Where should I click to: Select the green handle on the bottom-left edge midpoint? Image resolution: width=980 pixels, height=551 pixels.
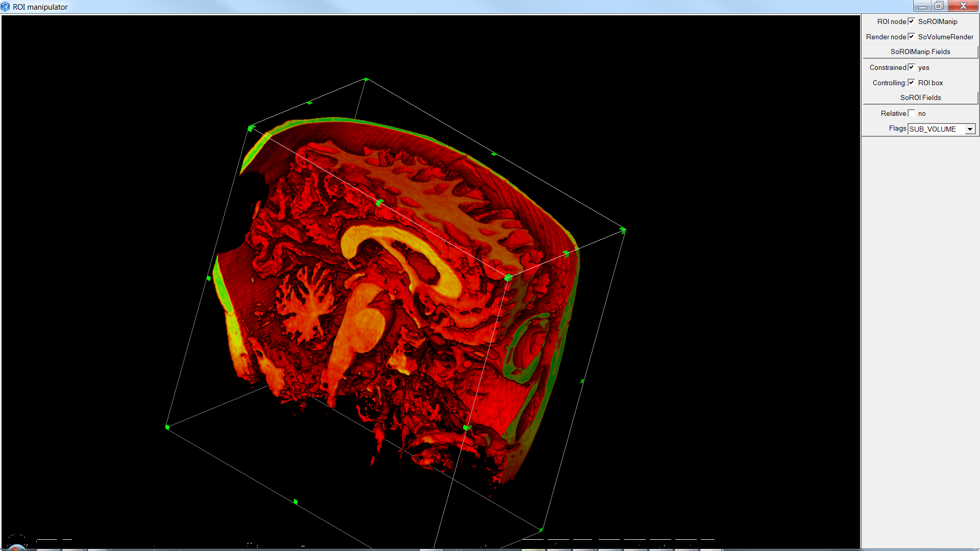(x=296, y=502)
